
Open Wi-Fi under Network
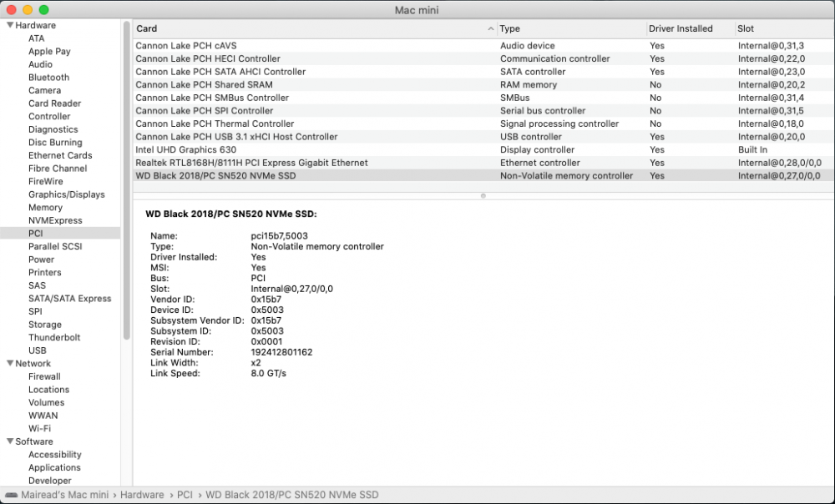click(40, 428)
